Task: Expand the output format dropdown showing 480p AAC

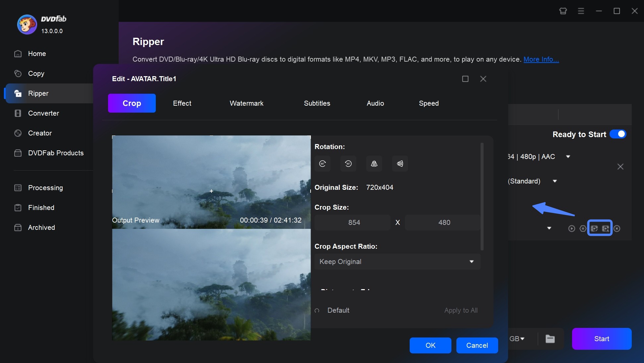Action: click(568, 157)
